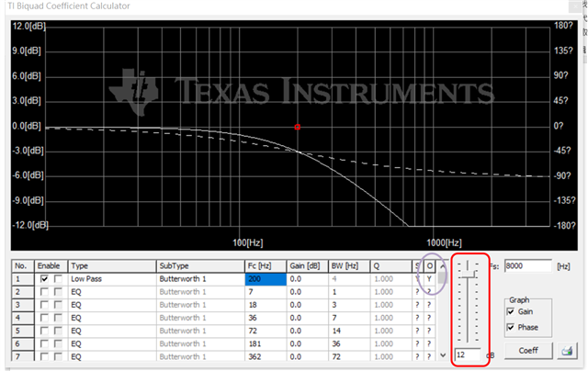
Task: Click the 'O' column header
Action: coord(430,266)
